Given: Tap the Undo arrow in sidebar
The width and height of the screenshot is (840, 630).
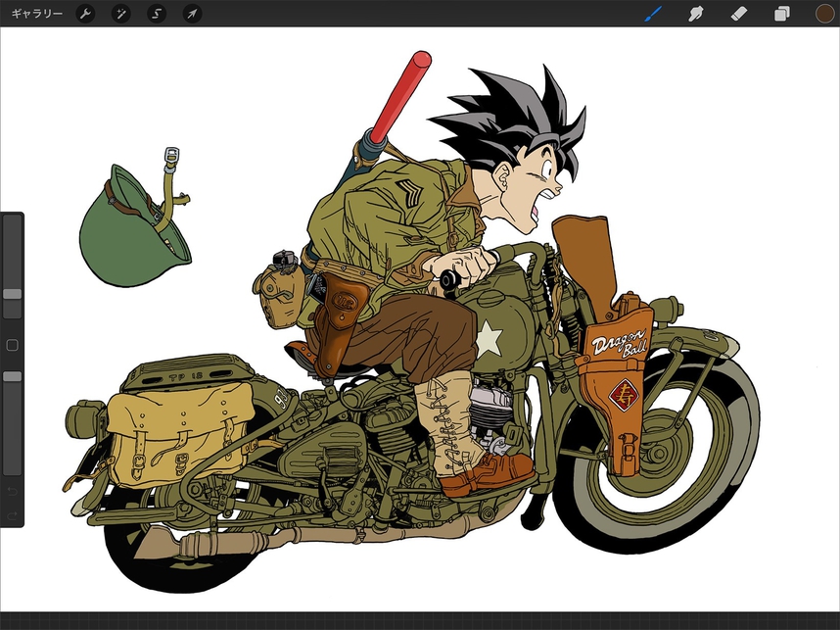Looking at the screenshot, I should [x=12, y=490].
